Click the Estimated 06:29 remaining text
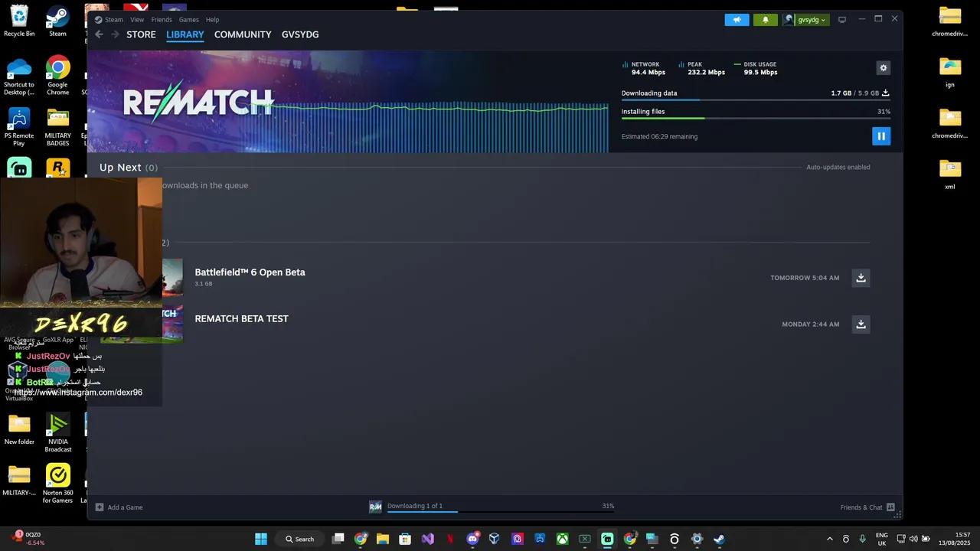This screenshot has height=551, width=980. [659, 137]
